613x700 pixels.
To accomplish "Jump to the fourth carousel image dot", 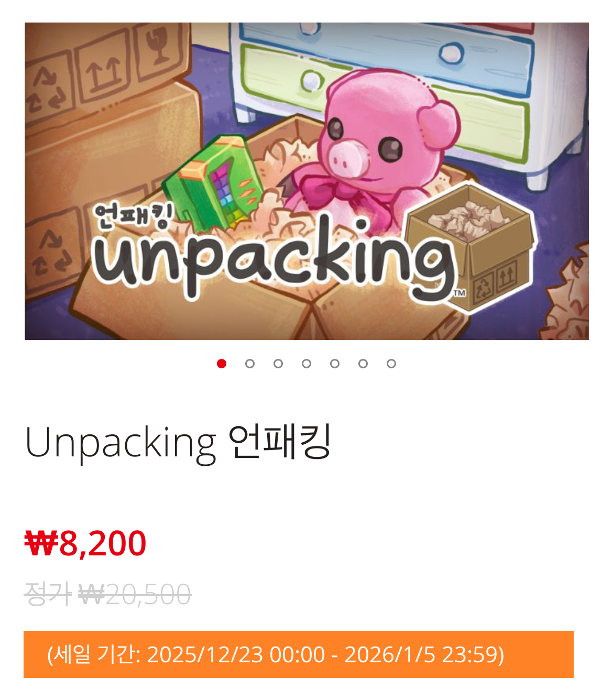I will point(306,364).
